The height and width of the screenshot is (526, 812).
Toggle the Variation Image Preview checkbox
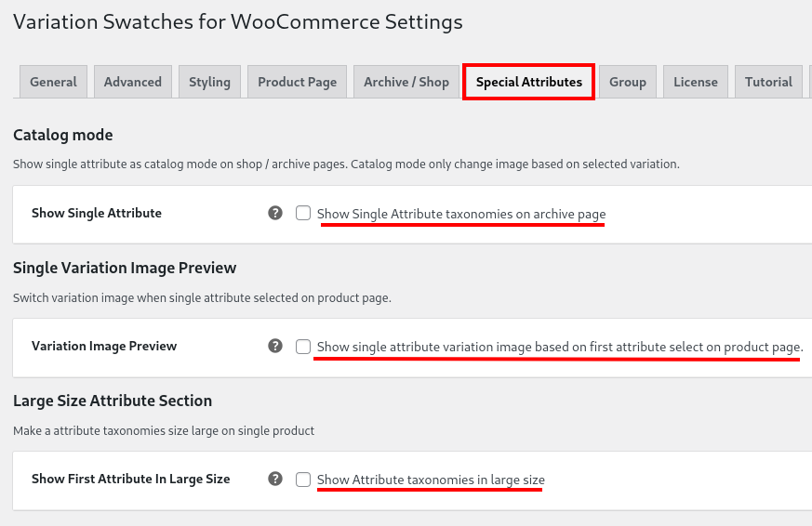(303, 346)
